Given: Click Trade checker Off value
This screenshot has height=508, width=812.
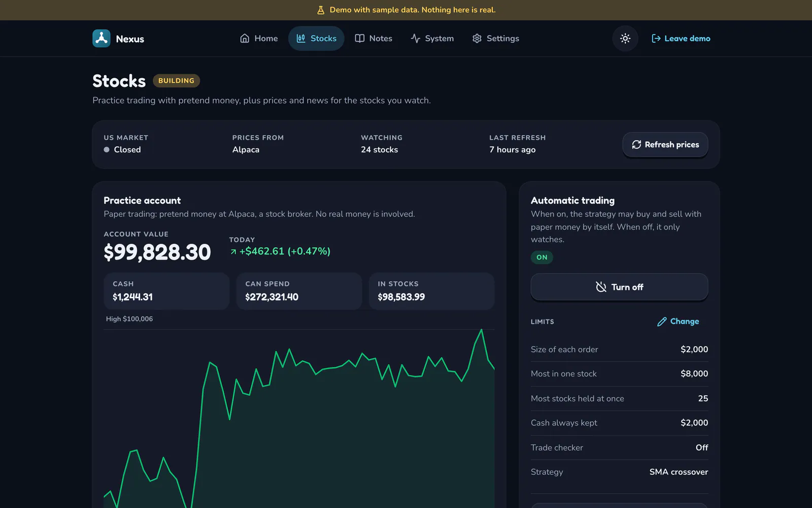Looking at the screenshot, I should tap(702, 448).
